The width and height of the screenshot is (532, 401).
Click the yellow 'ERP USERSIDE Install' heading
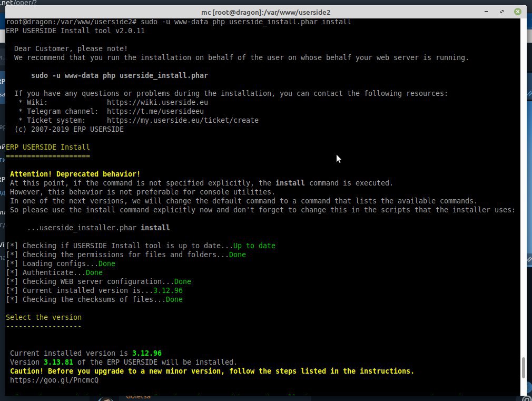tap(48, 147)
